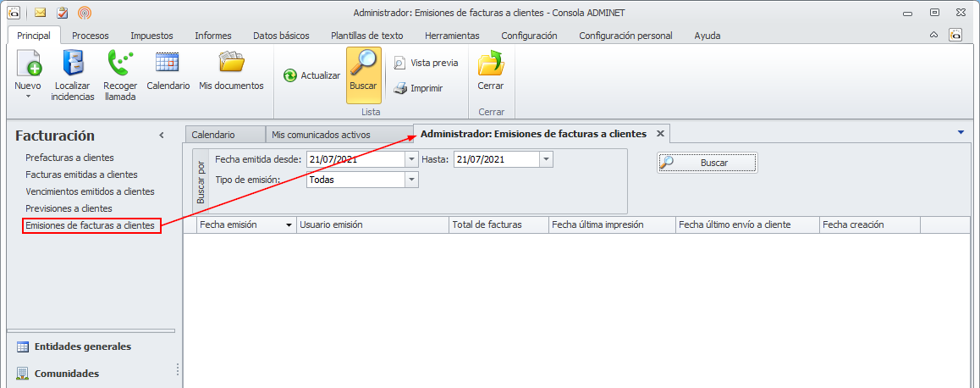Open Fecha emitida desde date dropdown
Viewport: 980px width, 388px height.
click(x=411, y=159)
